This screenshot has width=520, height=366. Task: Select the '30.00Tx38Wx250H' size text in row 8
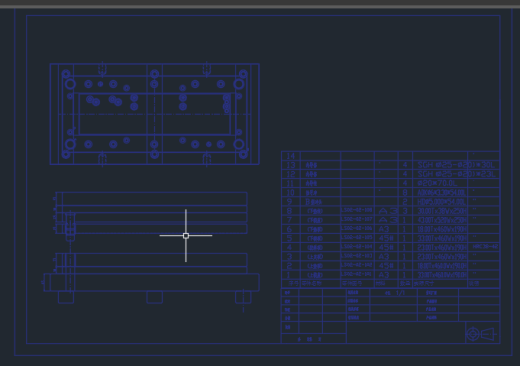[x=442, y=211]
